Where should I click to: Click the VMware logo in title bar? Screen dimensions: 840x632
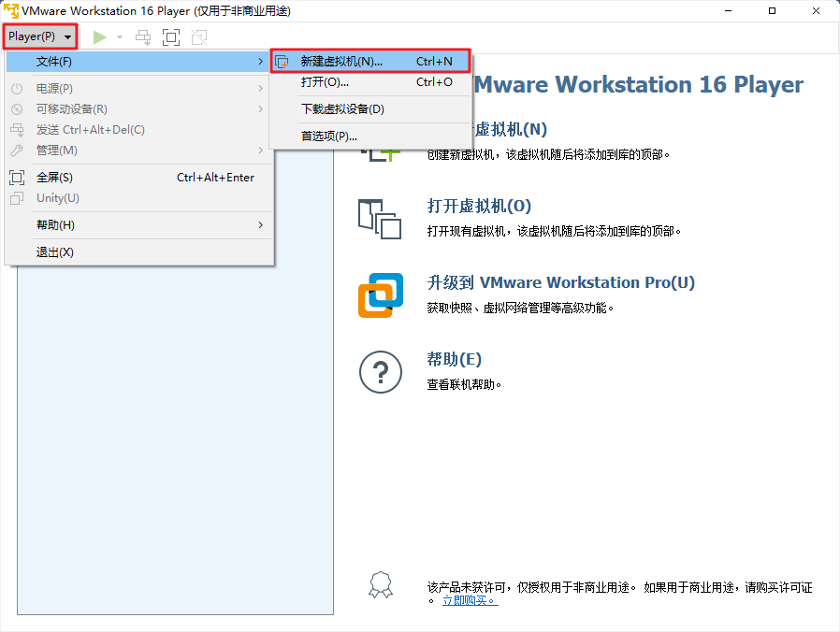10,10
